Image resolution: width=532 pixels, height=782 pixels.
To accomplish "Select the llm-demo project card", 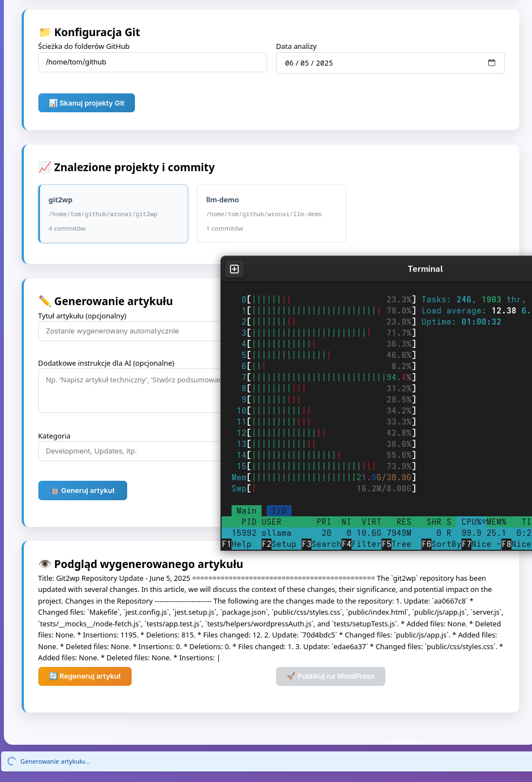I will (272, 214).
